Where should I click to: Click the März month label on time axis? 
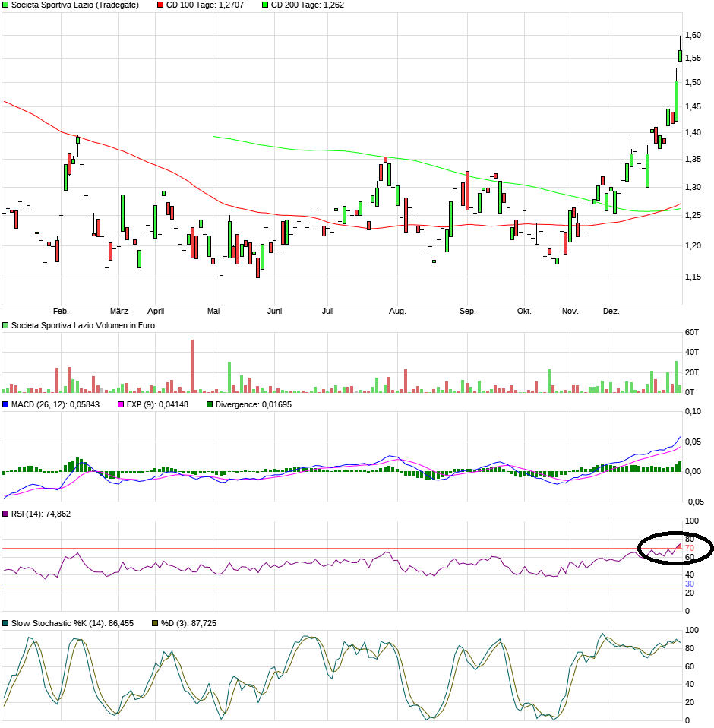(x=118, y=311)
